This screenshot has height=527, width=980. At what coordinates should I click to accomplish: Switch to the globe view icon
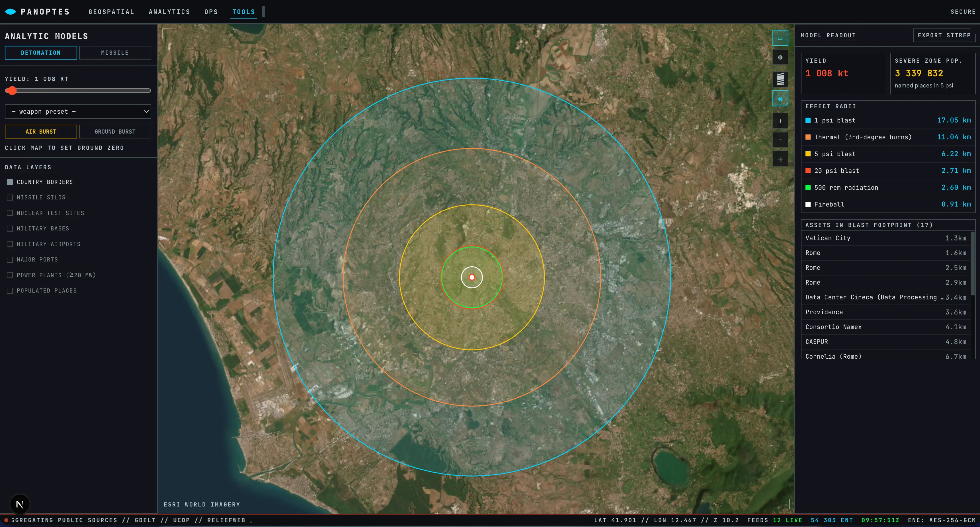(x=780, y=58)
